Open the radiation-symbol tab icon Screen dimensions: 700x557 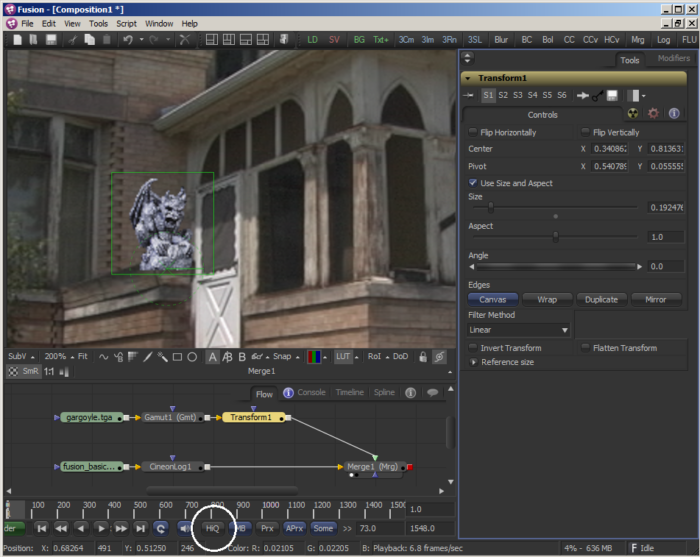633,113
